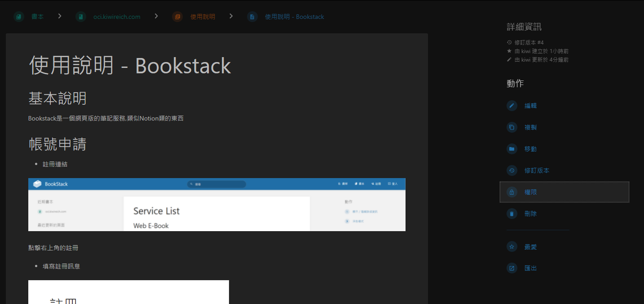Click the favourite star icon

click(512, 247)
